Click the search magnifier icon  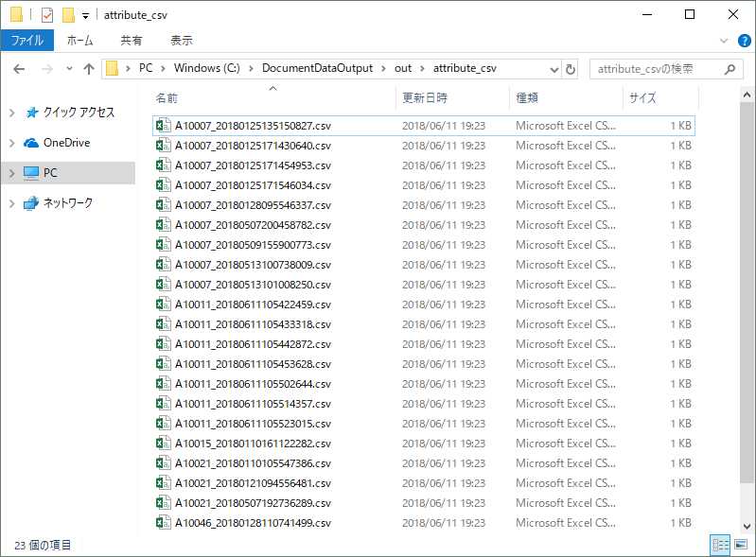(x=730, y=69)
